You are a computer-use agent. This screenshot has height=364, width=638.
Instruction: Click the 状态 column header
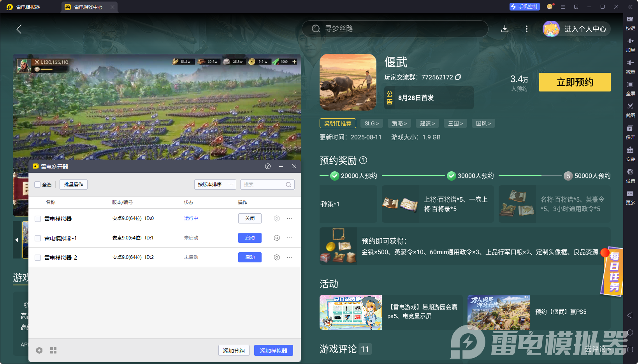(188, 202)
